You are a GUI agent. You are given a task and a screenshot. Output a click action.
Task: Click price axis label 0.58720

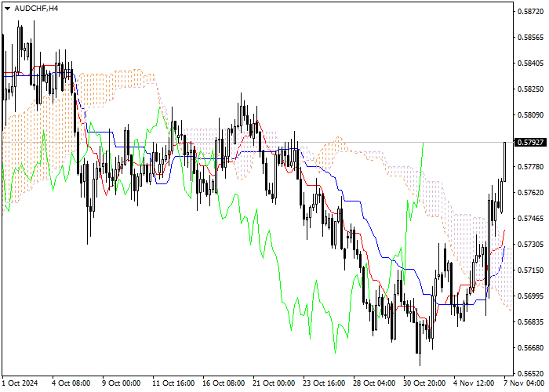(x=530, y=12)
